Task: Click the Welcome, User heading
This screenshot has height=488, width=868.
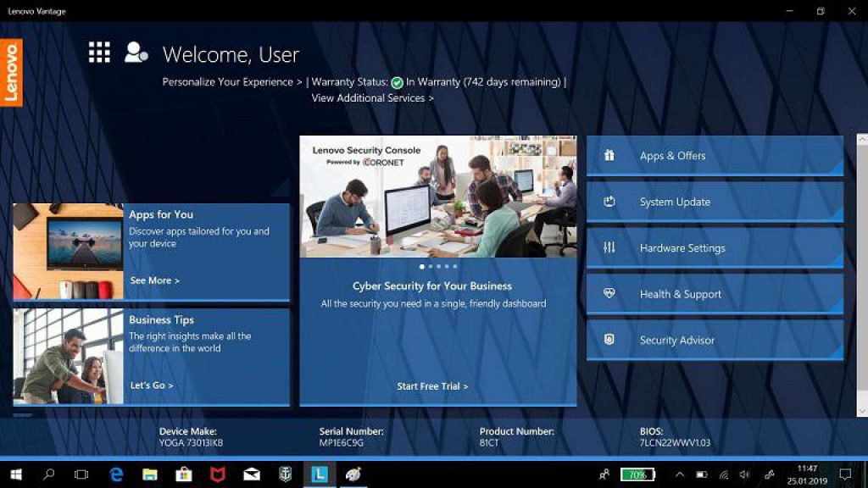Action: (x=231, y=54)
